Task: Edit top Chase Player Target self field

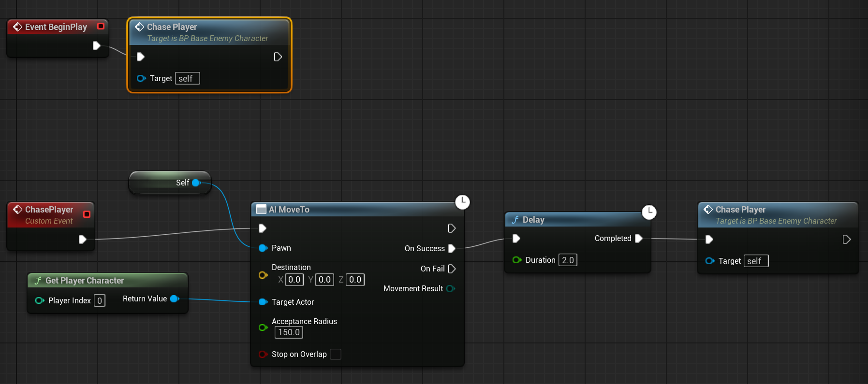Action: (187, 78)
